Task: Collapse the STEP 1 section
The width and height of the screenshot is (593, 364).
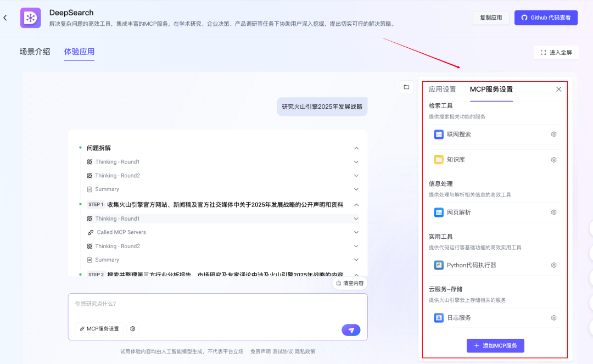Action: point(356,205)
